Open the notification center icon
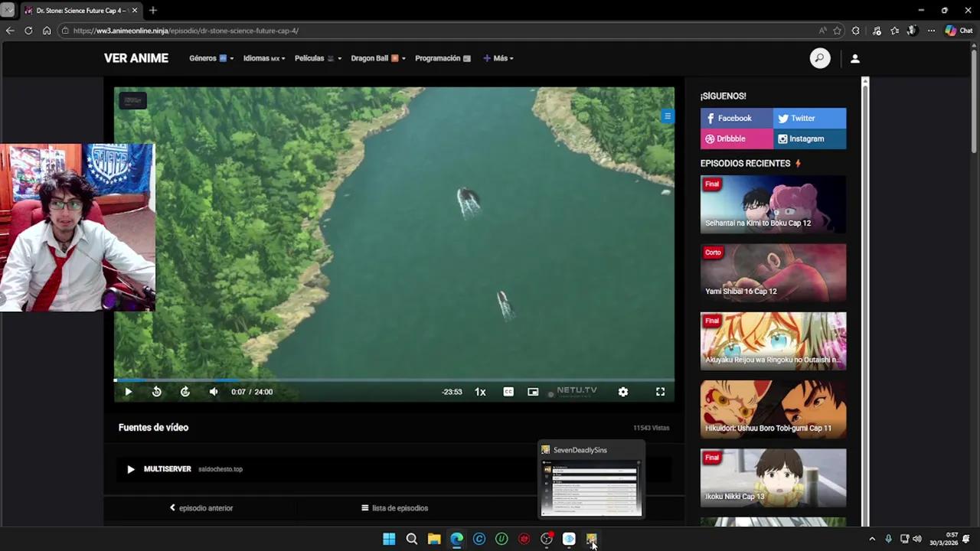Viewport: 980px width, 551px height. (x=966, y=539)
